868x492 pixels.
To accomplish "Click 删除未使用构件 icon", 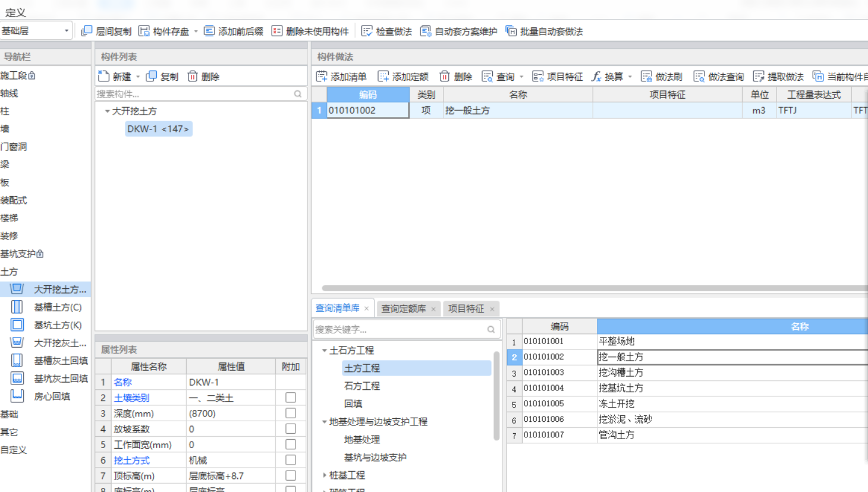I will [277, 31].
